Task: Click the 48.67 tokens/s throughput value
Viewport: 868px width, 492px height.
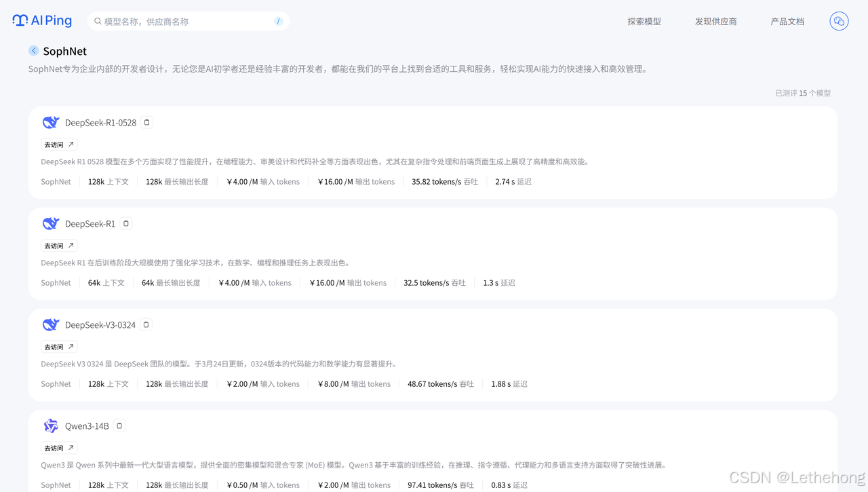Action: coord(441,384)
